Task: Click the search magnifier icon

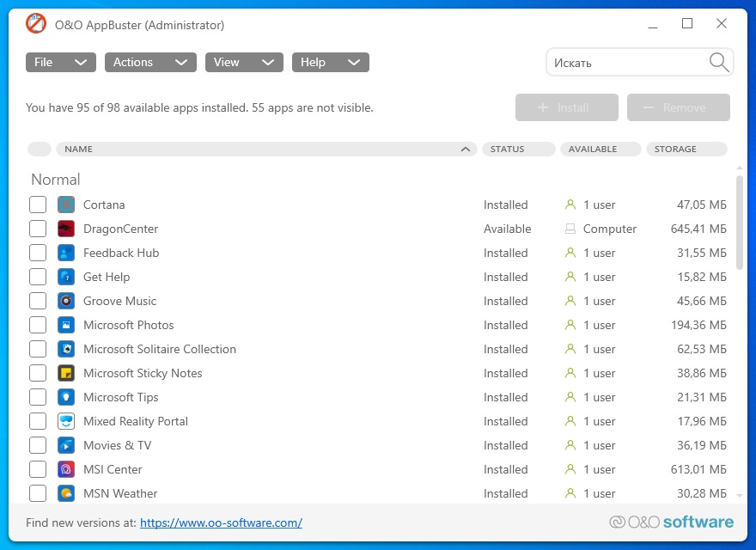Action: 719,62
